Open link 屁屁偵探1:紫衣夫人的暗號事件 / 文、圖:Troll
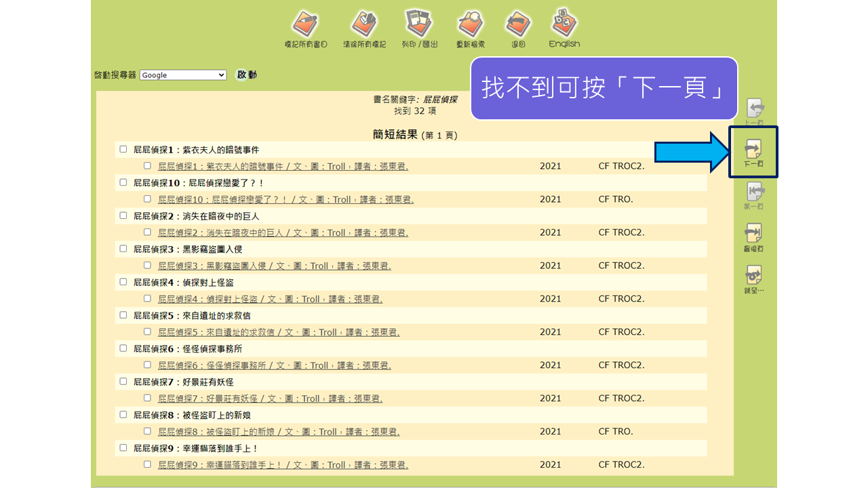 tap(283, 166)
